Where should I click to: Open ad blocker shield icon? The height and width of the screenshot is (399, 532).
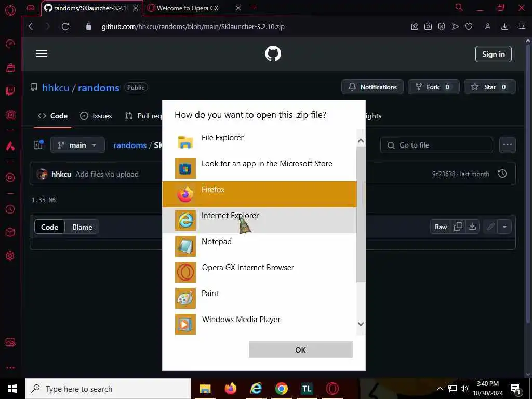coord(442,26)
